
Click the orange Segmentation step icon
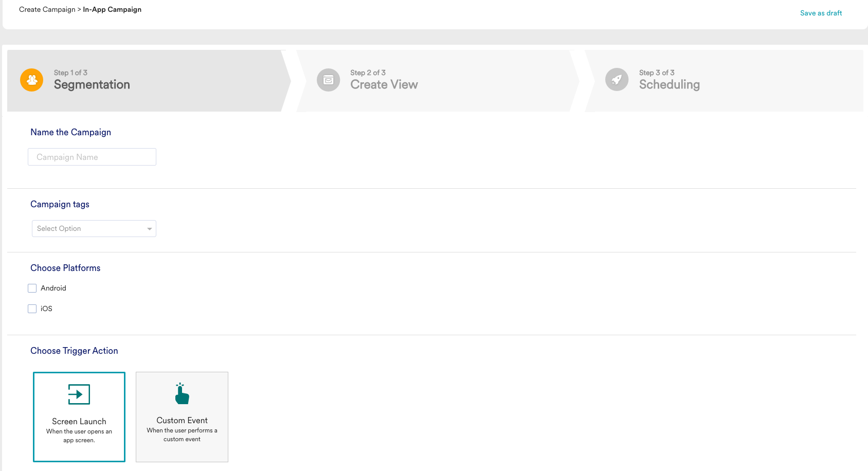pyautogui.click(x=32, y=80)
